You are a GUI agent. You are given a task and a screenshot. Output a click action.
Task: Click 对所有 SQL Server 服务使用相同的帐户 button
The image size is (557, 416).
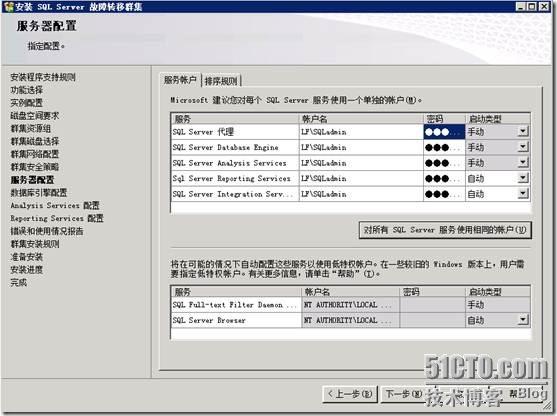coord(445,230)
